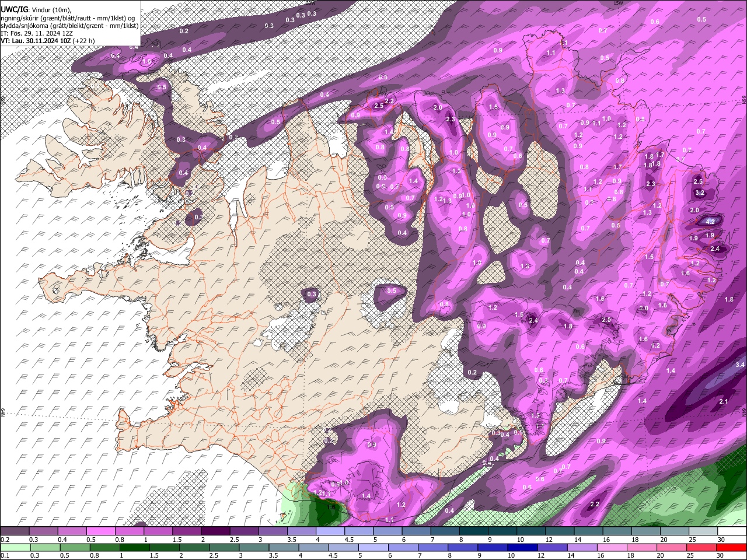Screen dimensions: 747x560
Task: Pick the 3–3.5 gray-green swatch in the lower legend
Action: click(254, 547)
